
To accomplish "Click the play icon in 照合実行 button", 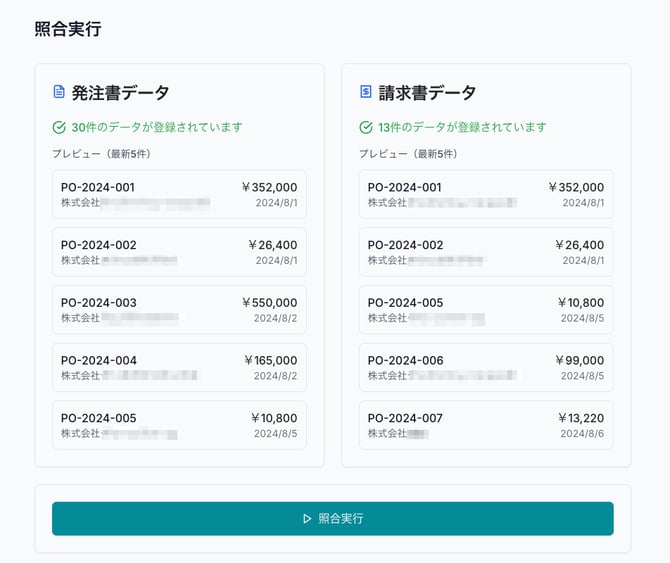I will (x=307, y=519).
